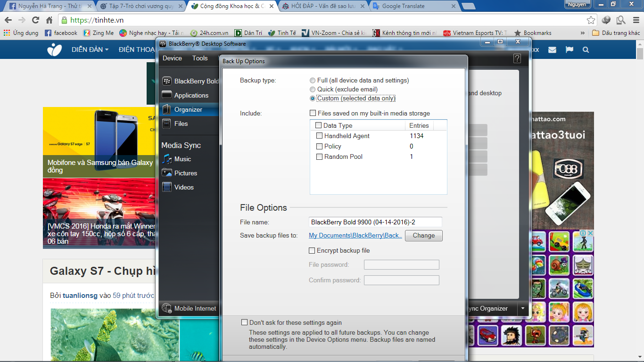Open Tinhte notifications flag icon
Viewport: 644px width, 362px height.
569,49
